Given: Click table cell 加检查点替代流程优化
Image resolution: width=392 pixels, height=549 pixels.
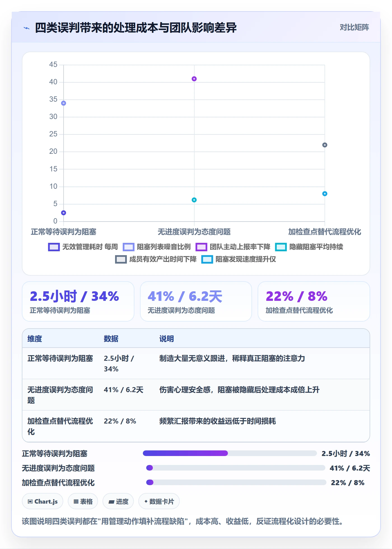Looking at the screenshot, I should 60,426.
